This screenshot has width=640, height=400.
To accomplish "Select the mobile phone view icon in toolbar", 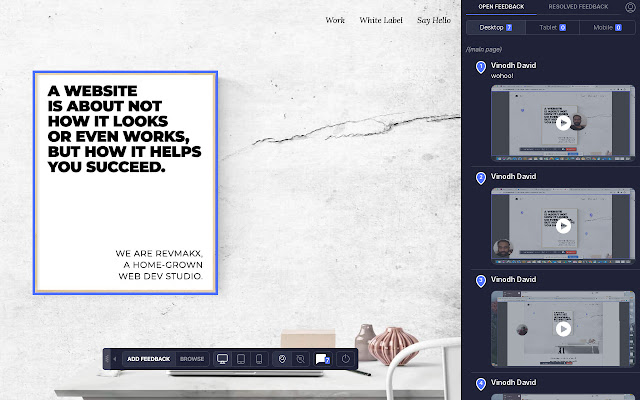I will click(259, 359).
